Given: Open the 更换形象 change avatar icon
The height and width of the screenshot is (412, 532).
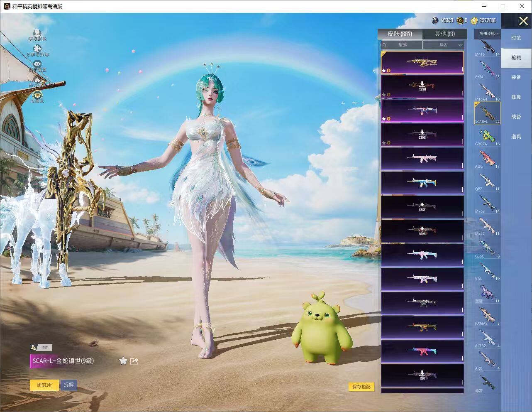Looking at the screenshot, I should click(x=37, y=33).
